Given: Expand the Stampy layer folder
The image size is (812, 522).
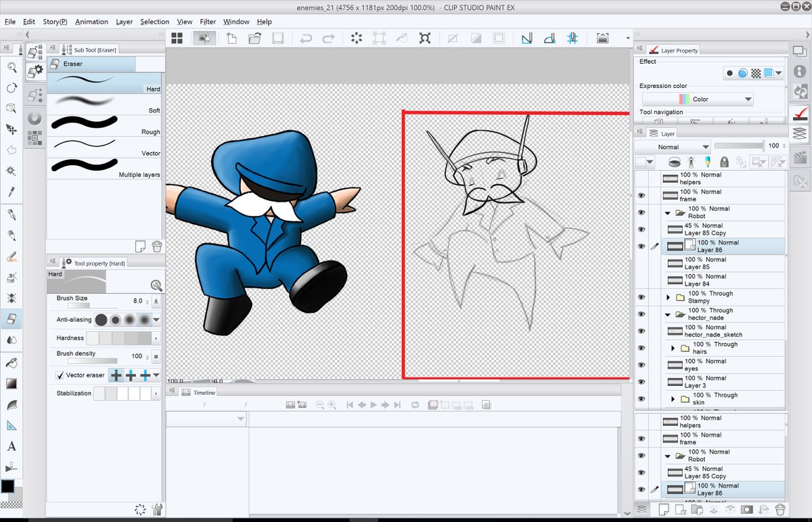Looking at the screenshot, I should (669, 297).
